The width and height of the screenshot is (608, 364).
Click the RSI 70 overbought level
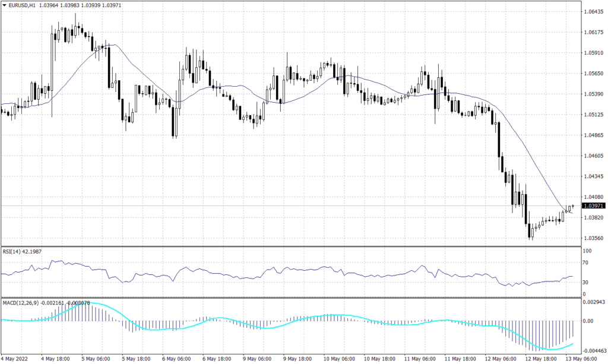click(x=587, y=262)
